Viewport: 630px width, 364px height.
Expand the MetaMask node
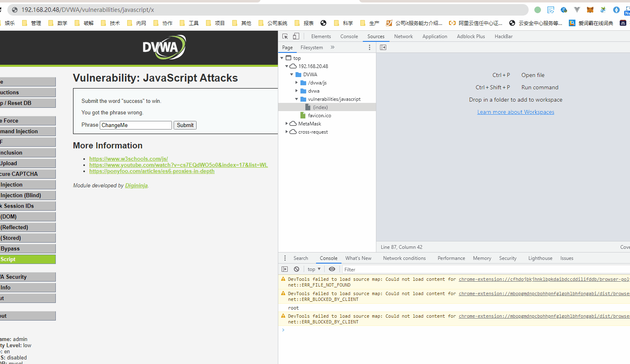click(x=287, y=123)
